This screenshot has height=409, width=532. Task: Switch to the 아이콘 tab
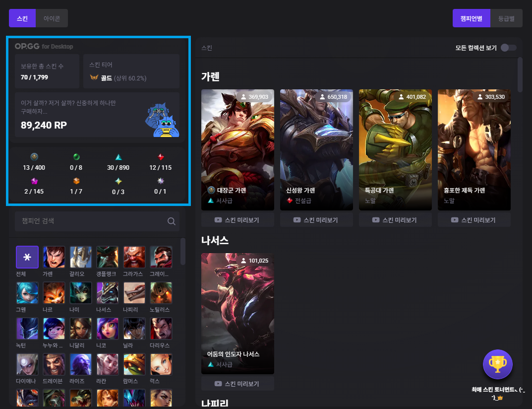click(x=52, y=18)
